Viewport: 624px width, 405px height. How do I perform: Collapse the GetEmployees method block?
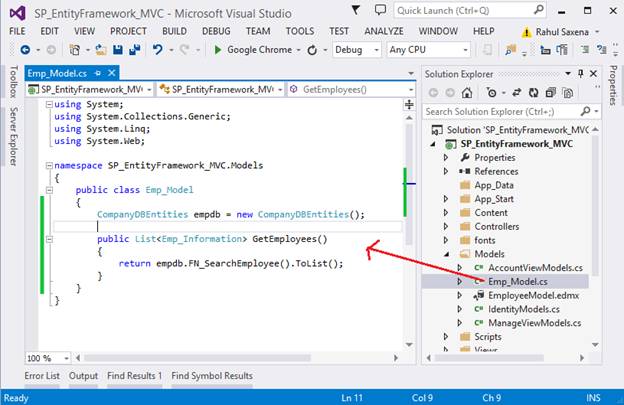(49, 239)
